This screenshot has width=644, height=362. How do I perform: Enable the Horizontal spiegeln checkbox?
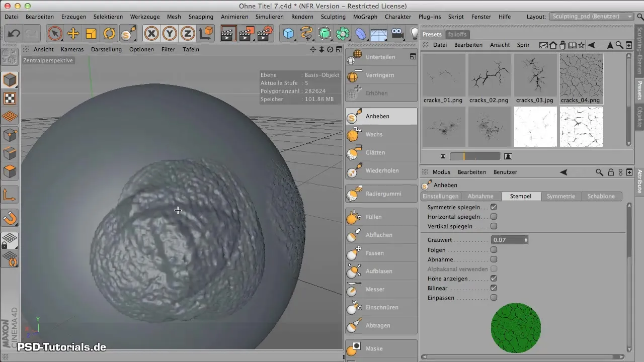pos(494,217)
